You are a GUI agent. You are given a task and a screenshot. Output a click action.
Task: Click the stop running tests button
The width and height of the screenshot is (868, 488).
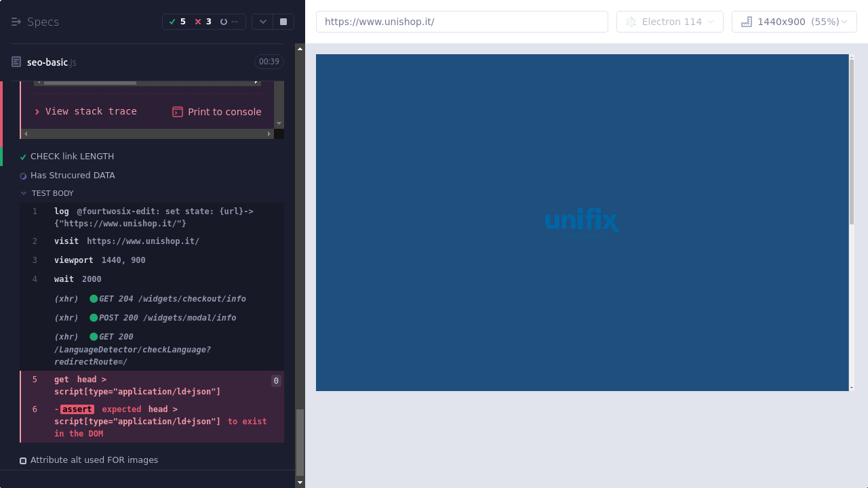[x=283, y=22]
